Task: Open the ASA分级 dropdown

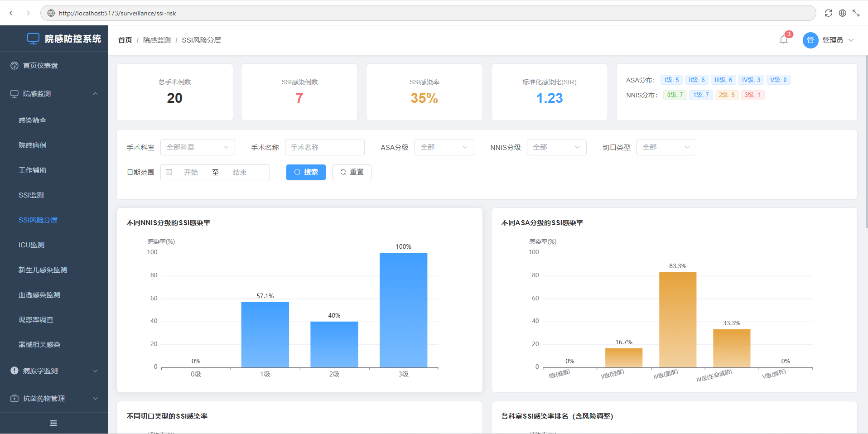Action: [x=444, y=147]
